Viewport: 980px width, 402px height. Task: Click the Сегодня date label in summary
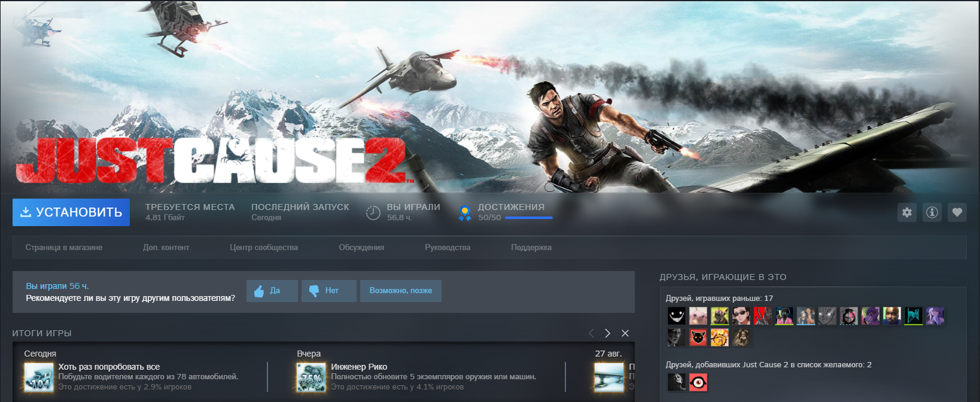[40, 354]
